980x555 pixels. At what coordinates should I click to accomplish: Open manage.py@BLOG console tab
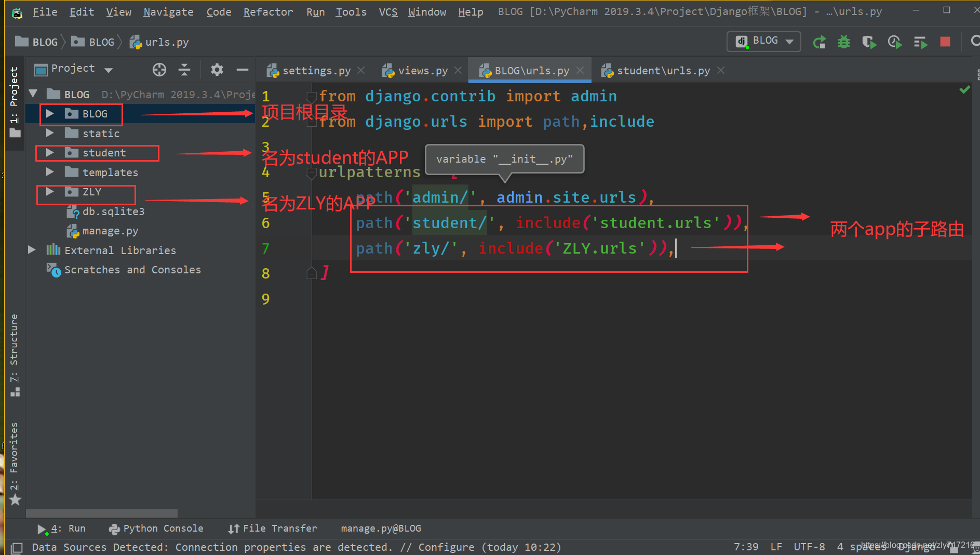point(381,528)
